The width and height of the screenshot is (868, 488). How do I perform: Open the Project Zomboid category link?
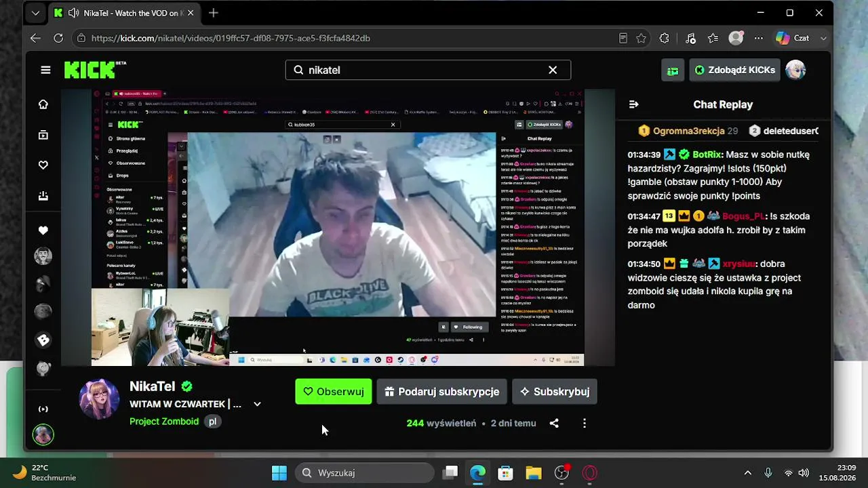[x=164, y=422]
